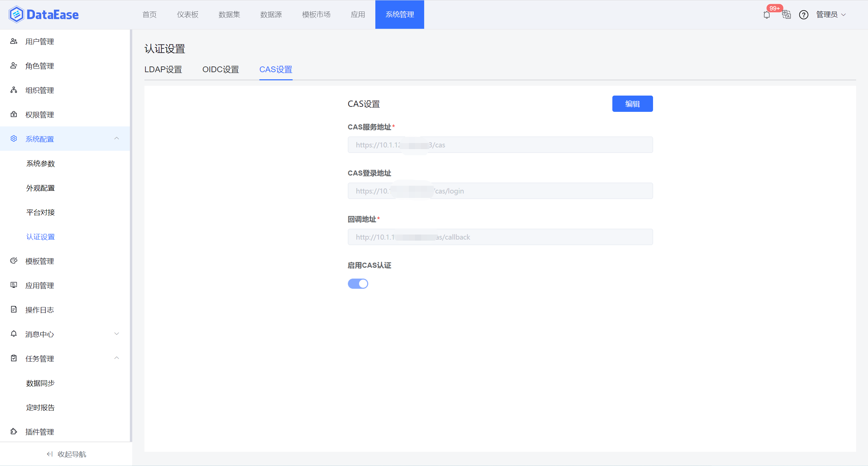Click the help question mark icon
Image resolution: width=868 pixels, height=466 pixels.
[x=804, y=15]
